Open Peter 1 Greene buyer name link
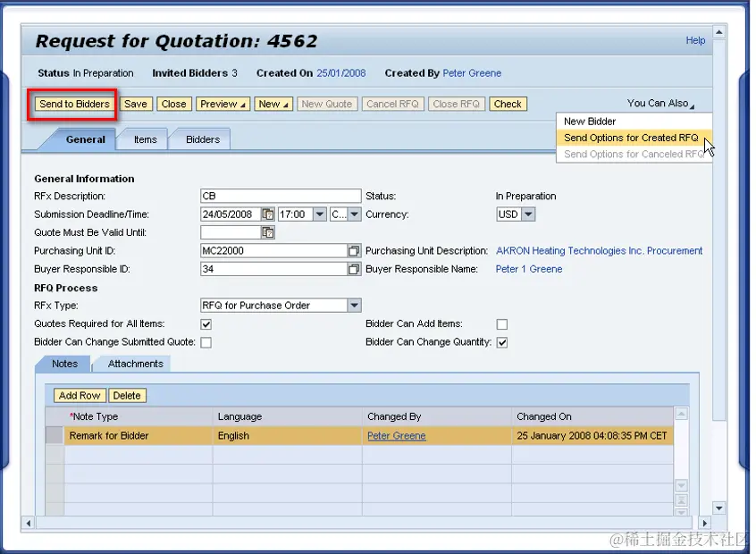 (x=529, y=269)
